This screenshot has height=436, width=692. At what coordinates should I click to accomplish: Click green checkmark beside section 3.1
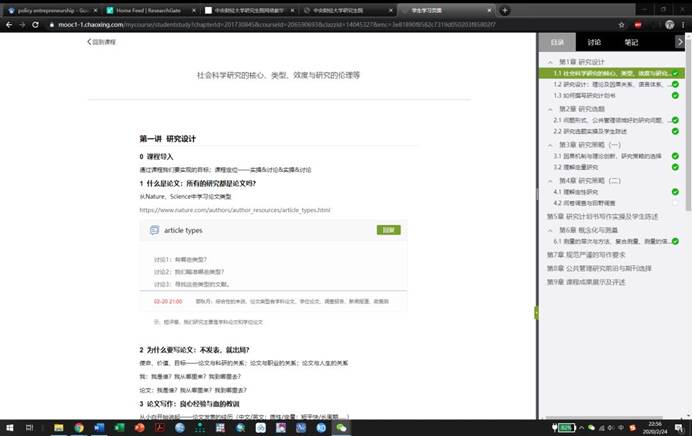pyautogui.click(x=675, y=156)
